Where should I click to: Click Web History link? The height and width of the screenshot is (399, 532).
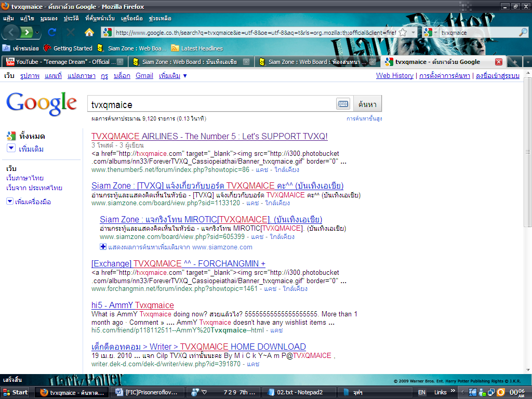395,76
